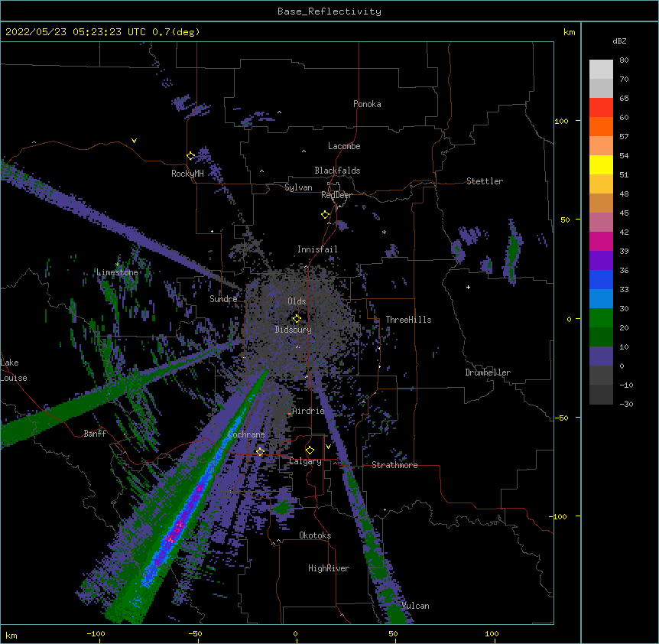This screenshot has width=659, height=644.
Task: Click the yellow diamond marker just above Calgary
Action: click(x=310, y=450)
